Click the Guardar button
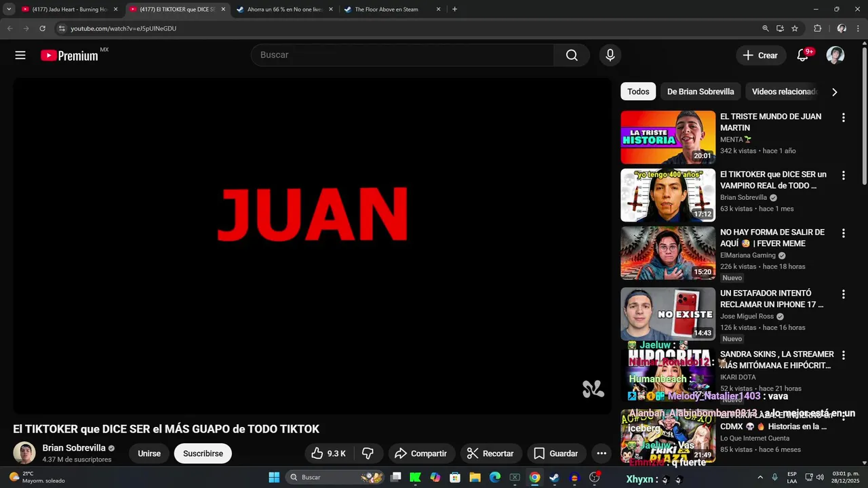 click(x=556, y=453)
